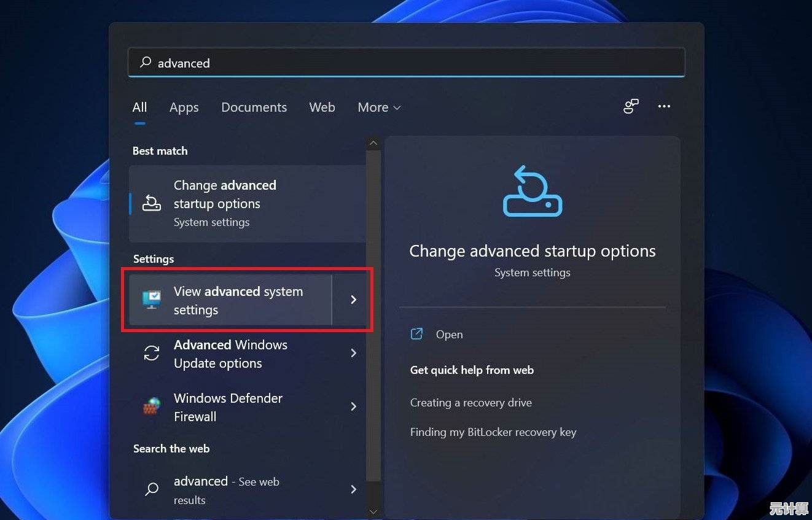Click the search feedback people icon

(x=631, y=106)
